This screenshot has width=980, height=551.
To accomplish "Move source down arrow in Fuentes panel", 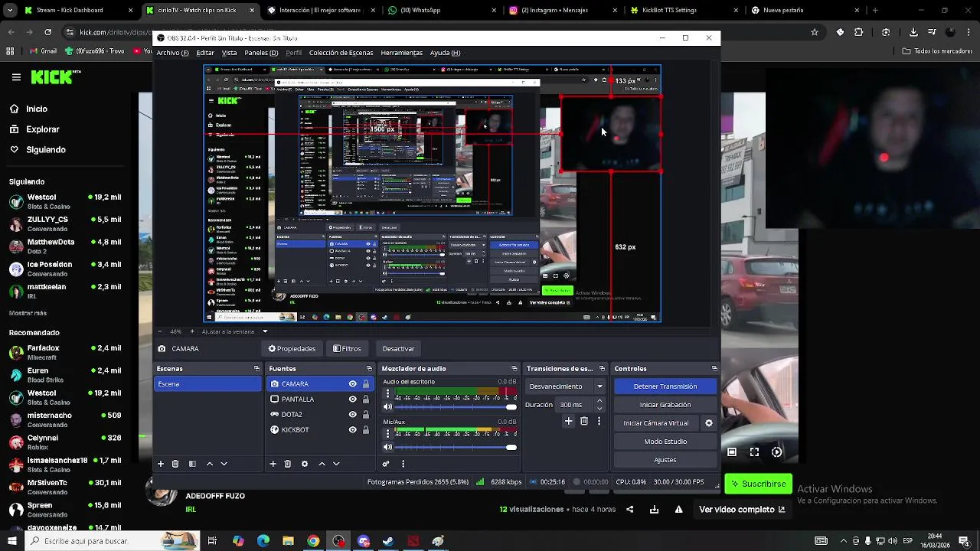I will tap(335, 464).
